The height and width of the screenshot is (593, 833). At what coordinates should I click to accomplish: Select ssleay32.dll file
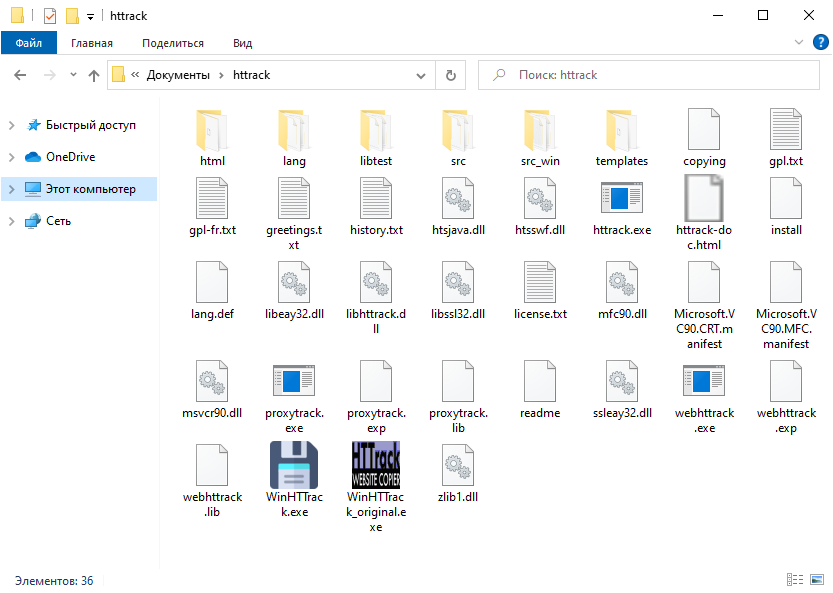[622, 391]
